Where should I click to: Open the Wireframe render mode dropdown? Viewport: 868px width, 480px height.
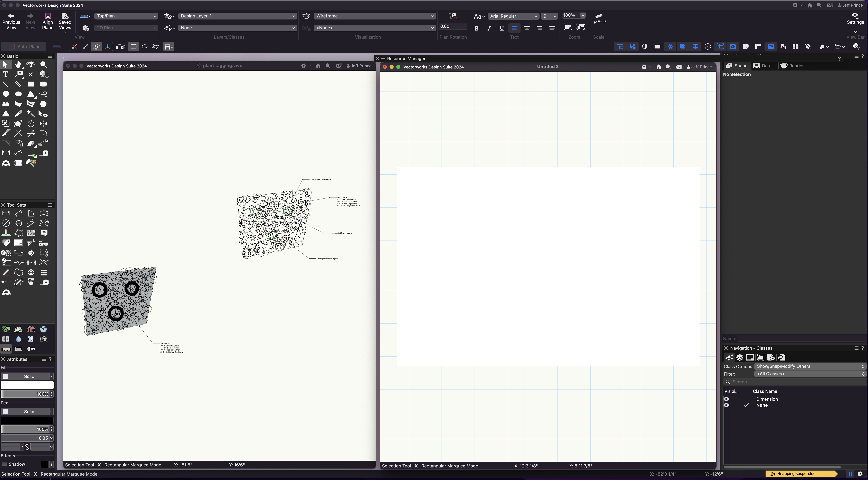tap(374, 16)
